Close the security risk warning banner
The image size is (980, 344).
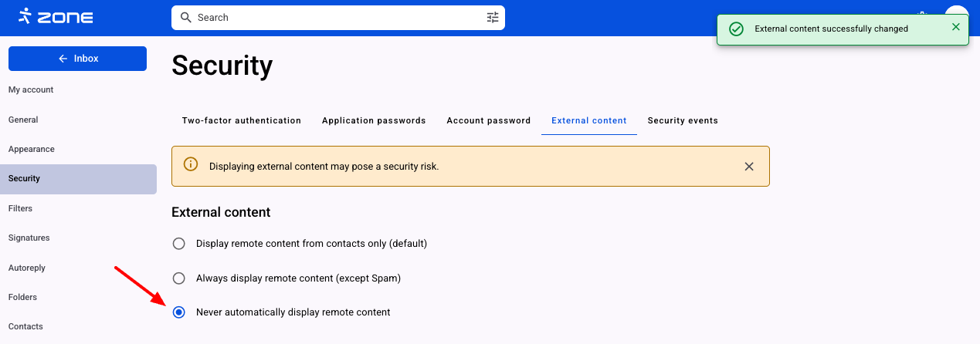748,166
